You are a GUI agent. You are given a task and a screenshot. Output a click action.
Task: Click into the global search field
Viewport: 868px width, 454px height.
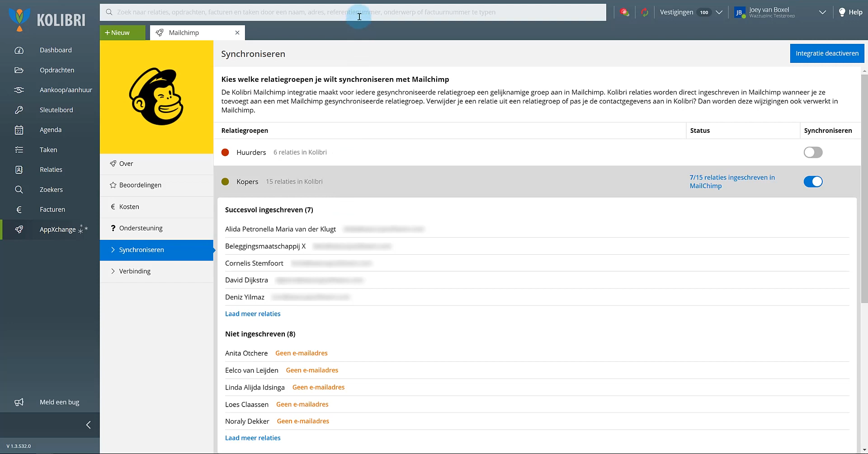(353, 12)
